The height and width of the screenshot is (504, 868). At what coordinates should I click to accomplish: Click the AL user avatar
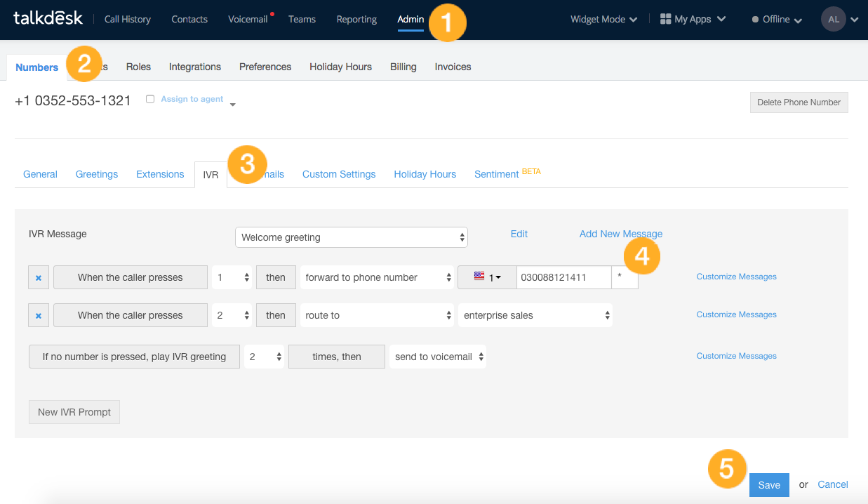click(x=833, y=19)
